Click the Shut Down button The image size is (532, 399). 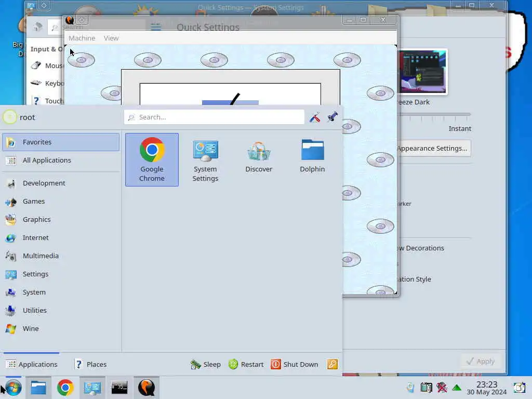pos(295,364)
